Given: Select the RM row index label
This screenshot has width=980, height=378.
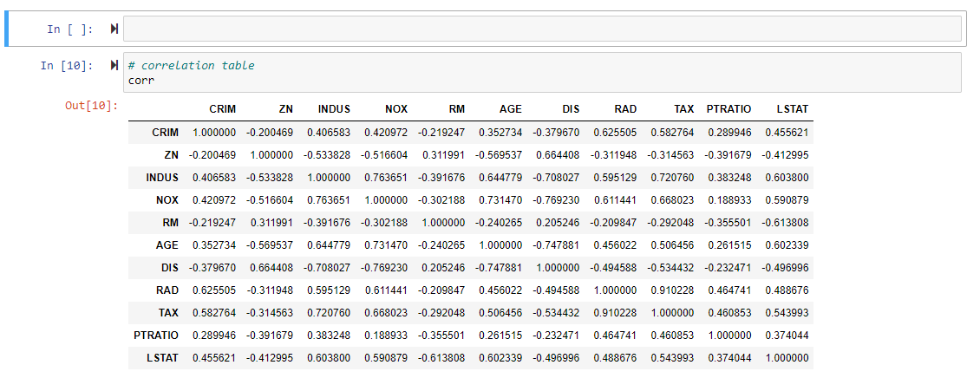Looking at the screenshot, I should pyautogui.click(x=171, y=223).
